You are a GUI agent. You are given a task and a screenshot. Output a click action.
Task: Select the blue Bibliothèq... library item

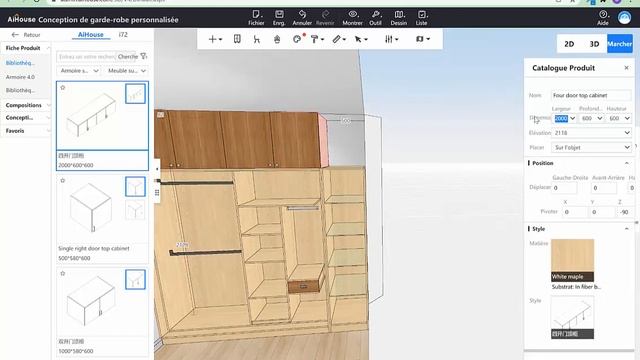click(x=20, y=63)
